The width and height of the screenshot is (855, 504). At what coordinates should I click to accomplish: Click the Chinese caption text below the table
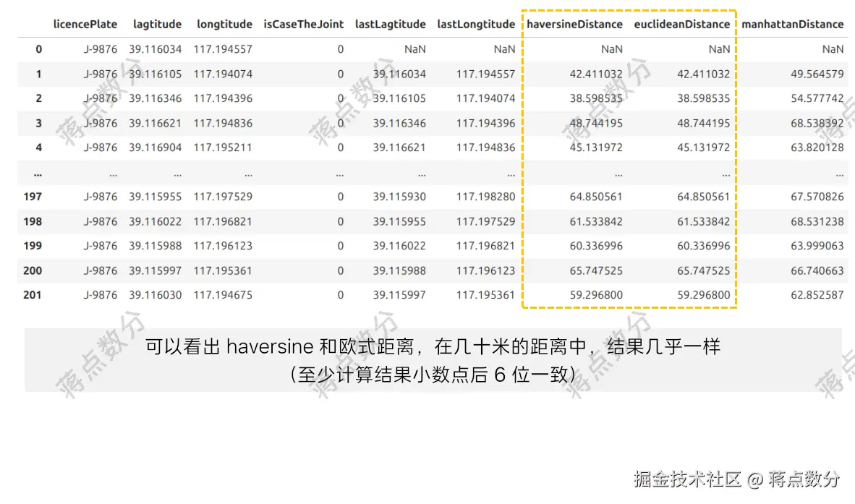(x=427, y=346)
